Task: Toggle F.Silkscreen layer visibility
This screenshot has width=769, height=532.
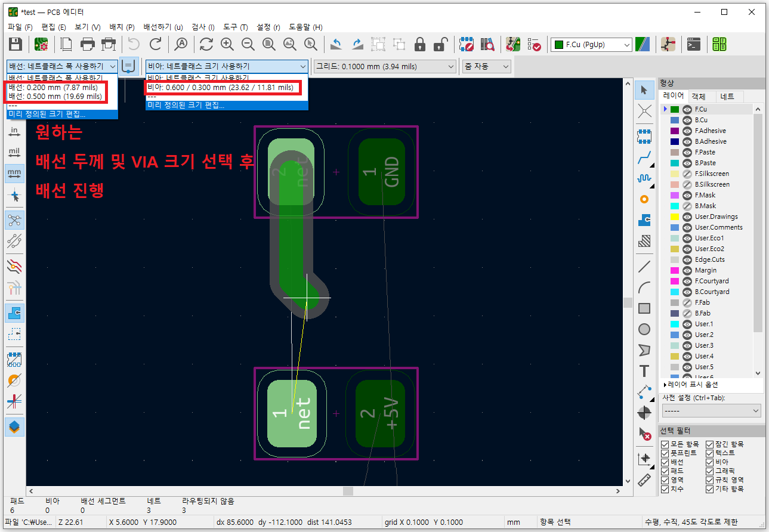Action: click(x=687, y=174)
